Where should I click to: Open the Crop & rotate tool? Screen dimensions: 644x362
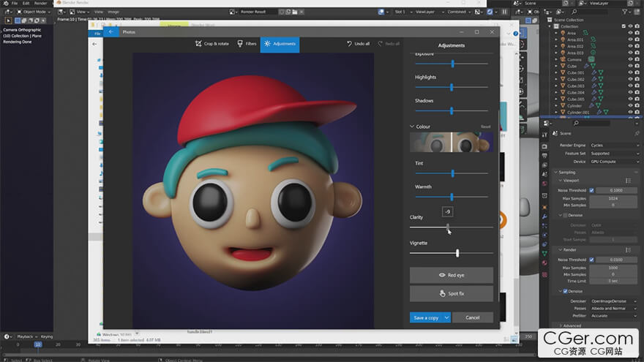coord(212,43)
